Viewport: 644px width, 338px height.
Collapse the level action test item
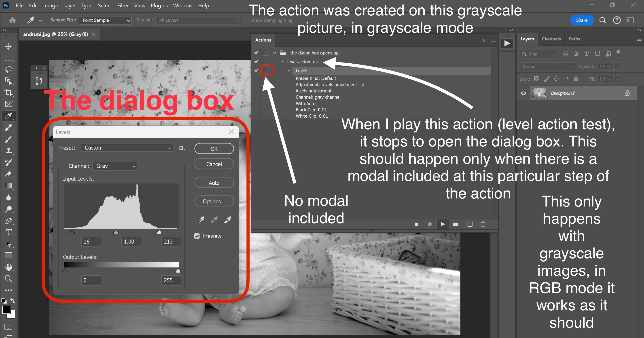[282, 62]
